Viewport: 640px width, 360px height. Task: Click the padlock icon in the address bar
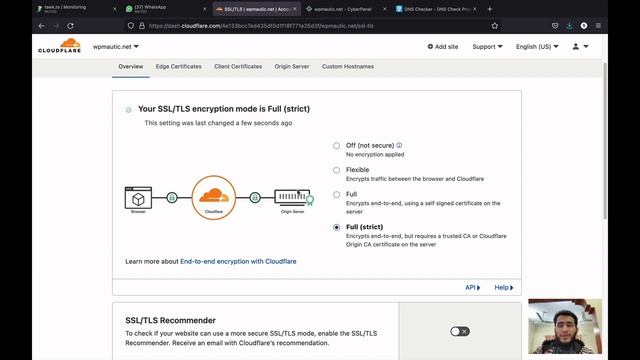142,26
